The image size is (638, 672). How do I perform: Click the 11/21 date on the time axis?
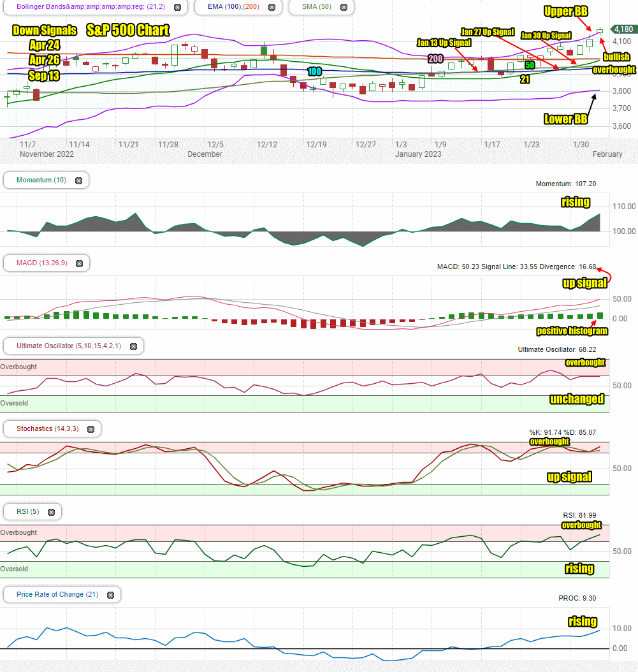(x=129, y=145)
